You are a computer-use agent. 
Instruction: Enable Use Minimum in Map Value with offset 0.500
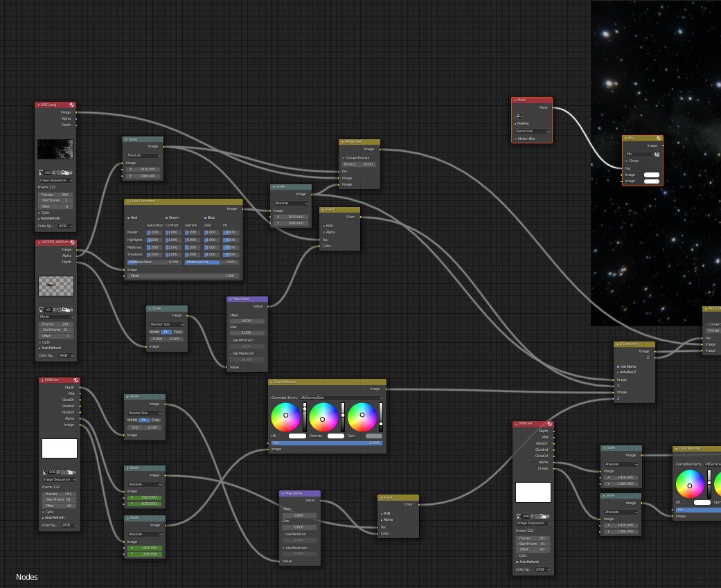(x=231, y=340)
